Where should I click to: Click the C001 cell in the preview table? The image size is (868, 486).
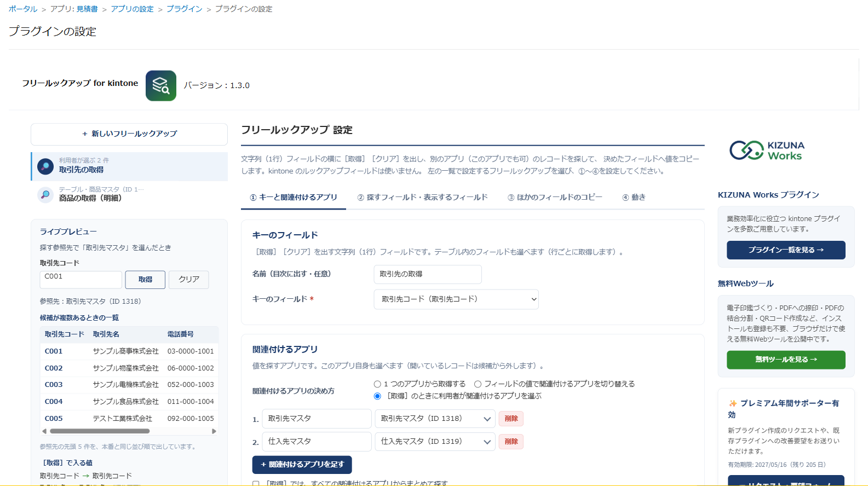[x=54, y=351]
